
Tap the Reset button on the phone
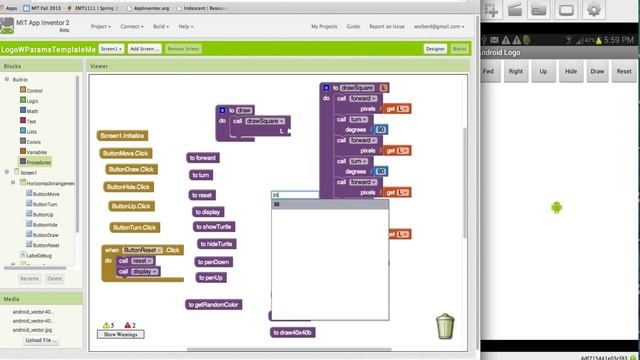point(624,71)
